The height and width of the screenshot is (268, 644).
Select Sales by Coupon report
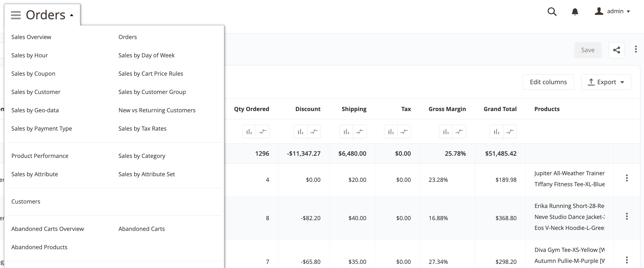[33, 74]
